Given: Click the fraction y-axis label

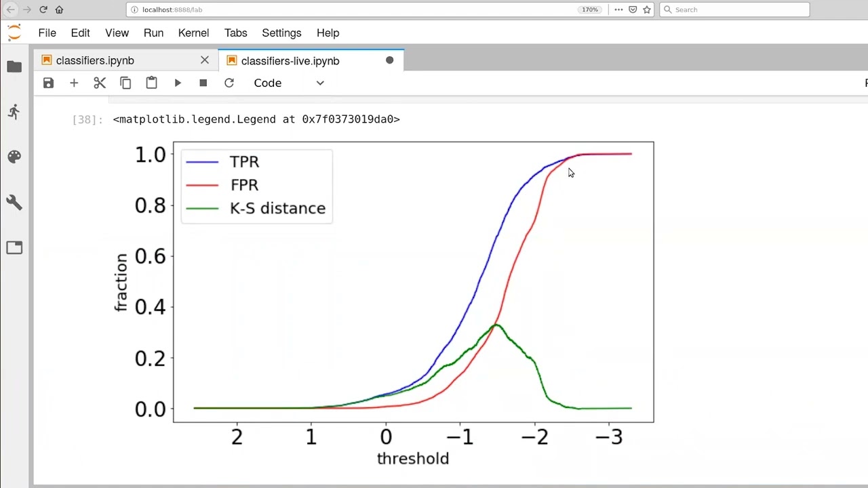Looking at the screenshot, I should (x=121, y=282).
